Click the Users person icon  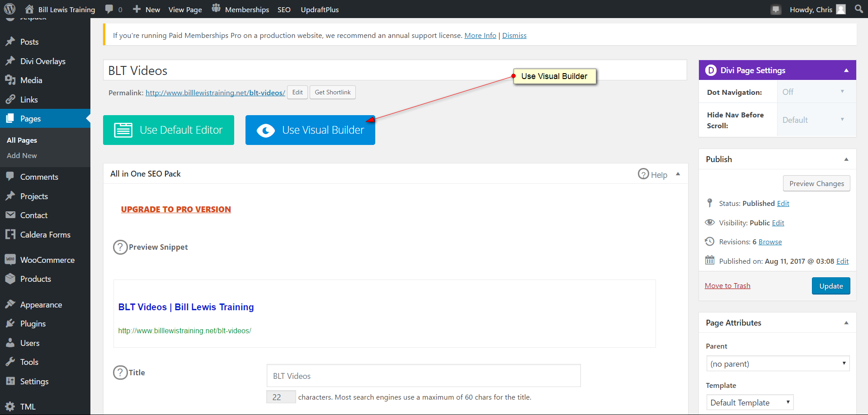(10, 343)
